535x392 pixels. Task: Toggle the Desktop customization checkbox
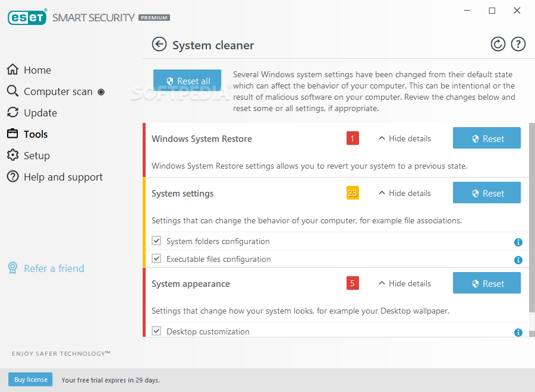tap(156, 331)
